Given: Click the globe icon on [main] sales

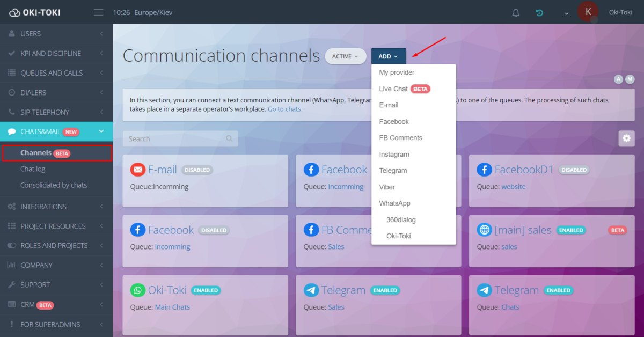Looking at the screenshot, I should (484, 230).
